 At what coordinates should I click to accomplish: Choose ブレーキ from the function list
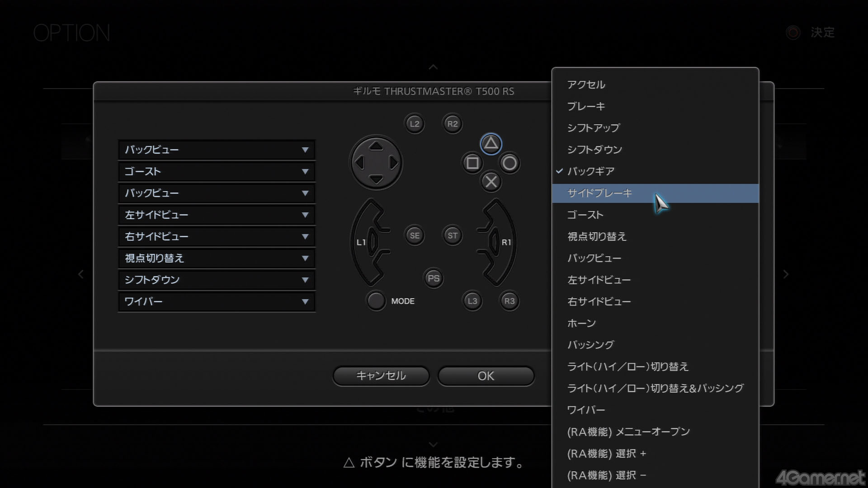pyautogui.click(x=655, y=106)
